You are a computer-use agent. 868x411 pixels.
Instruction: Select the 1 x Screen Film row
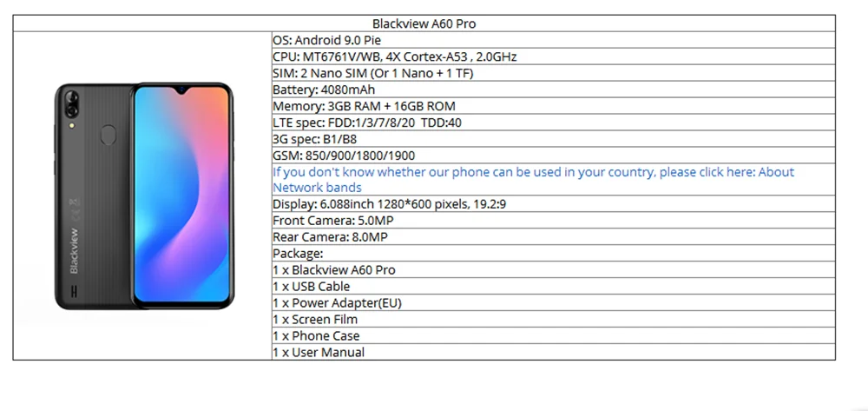coord(554,319)
